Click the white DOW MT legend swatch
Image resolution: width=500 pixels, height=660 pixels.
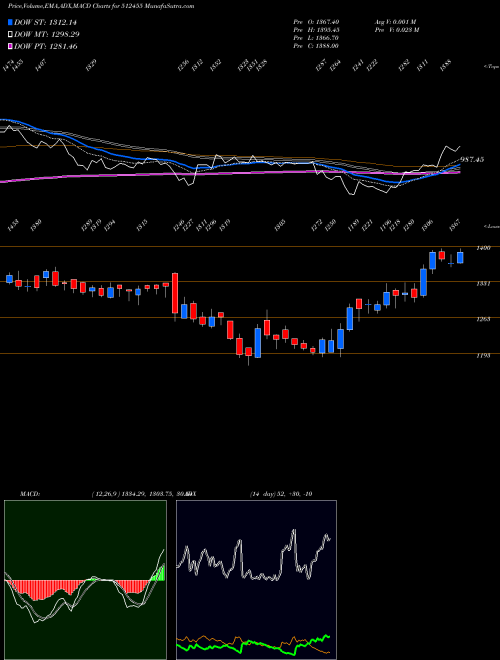(x=11, y=35)
